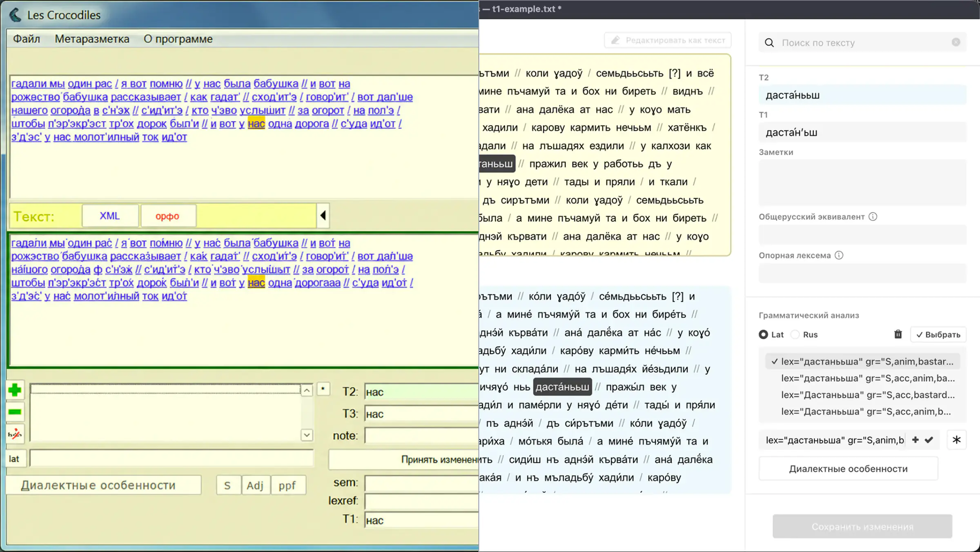Open the О программе menu
This screenshot has height=552, width=980.
[x=178, y=39]
